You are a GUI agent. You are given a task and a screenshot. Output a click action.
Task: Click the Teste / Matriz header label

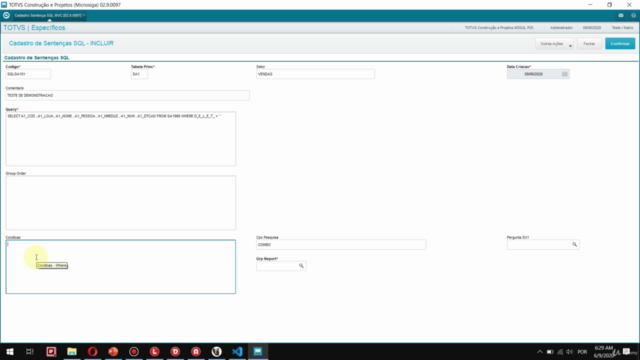click(x=622, y=28)
